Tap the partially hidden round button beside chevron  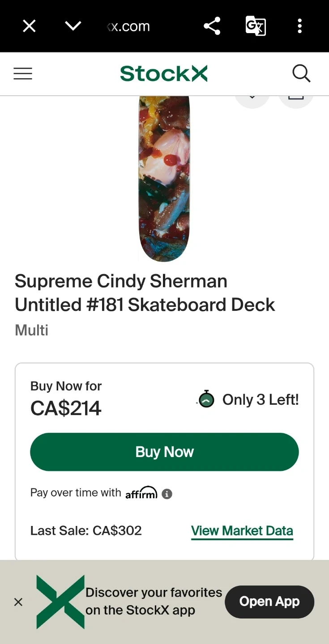coord(296,100)
